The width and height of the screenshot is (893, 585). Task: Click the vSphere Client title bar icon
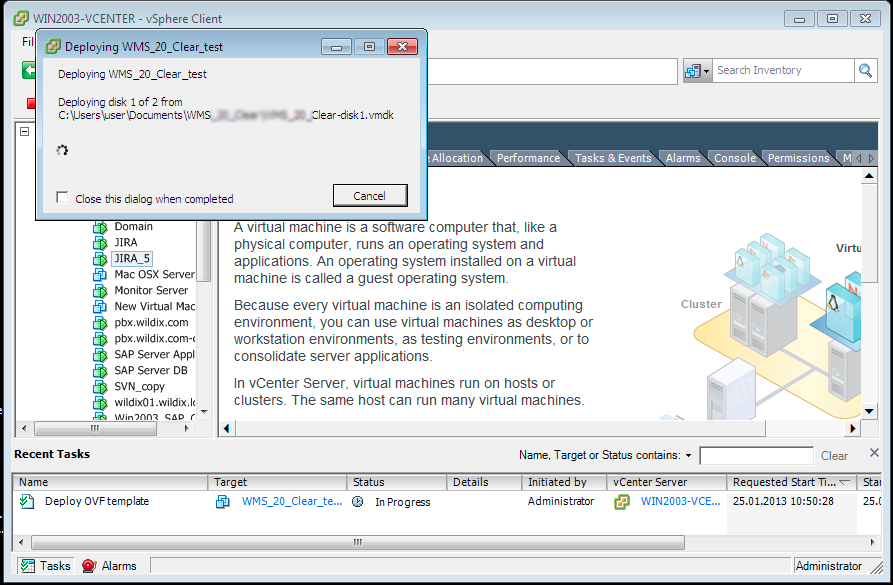21,18
